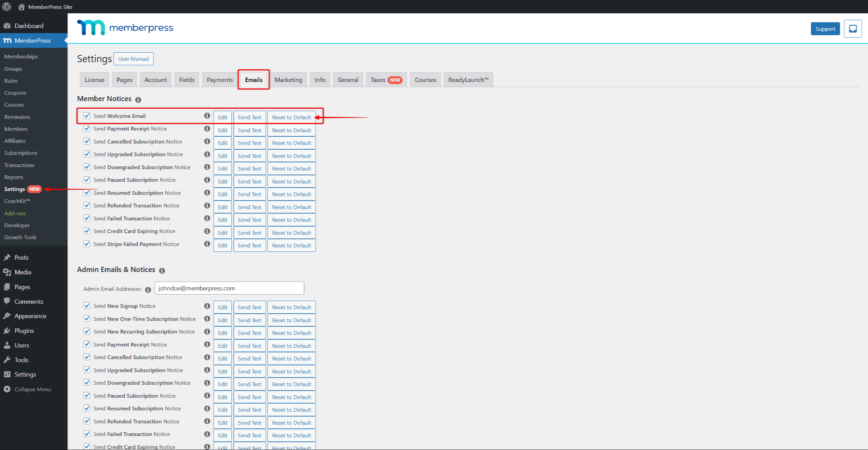Click info icon for Send New Signup Notice
This screenshot has width=868, height=450.
(207, 306)
